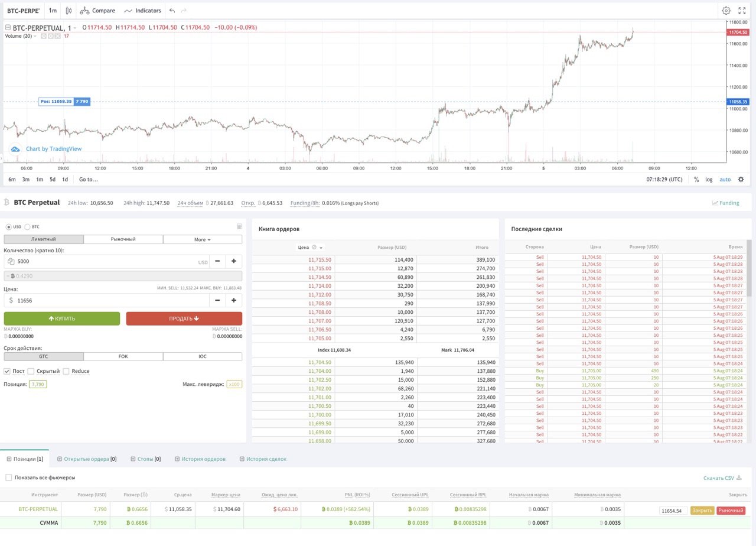Toggle auto scale on chart

(725, 180)
